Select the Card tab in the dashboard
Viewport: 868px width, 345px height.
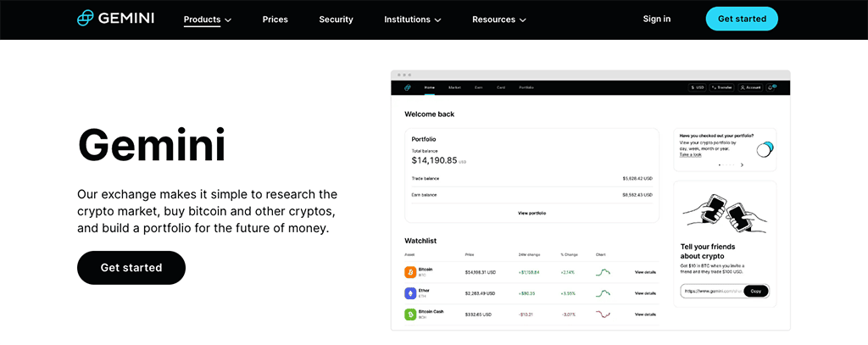500,87
